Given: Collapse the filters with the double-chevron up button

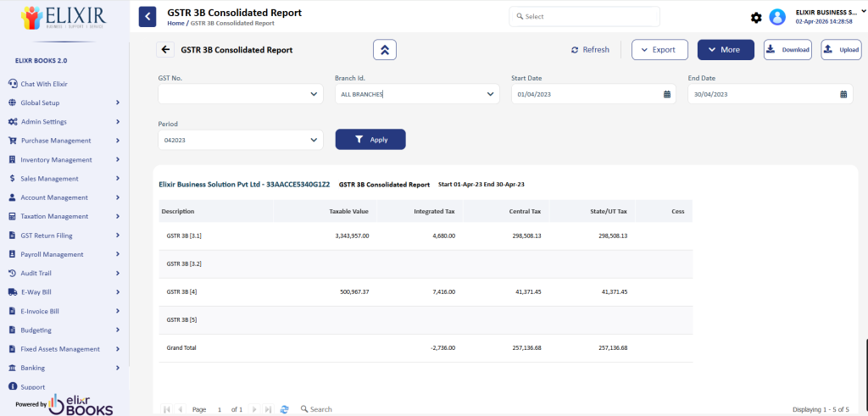Looking at the screenshot, I should tap(385, 50).
